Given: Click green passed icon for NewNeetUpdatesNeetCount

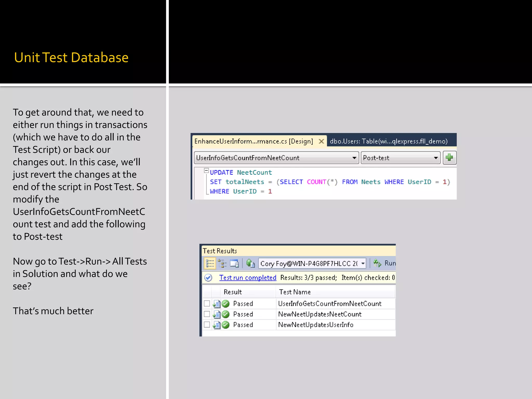Looking at the screenshot, I should click(x=226, y=314).
